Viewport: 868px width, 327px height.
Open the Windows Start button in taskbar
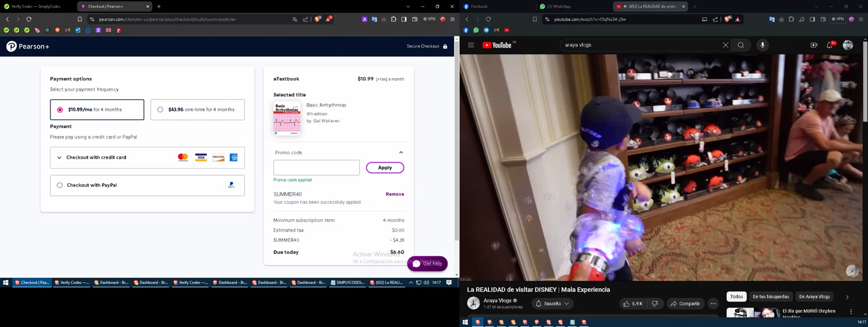tap(6, 282)
